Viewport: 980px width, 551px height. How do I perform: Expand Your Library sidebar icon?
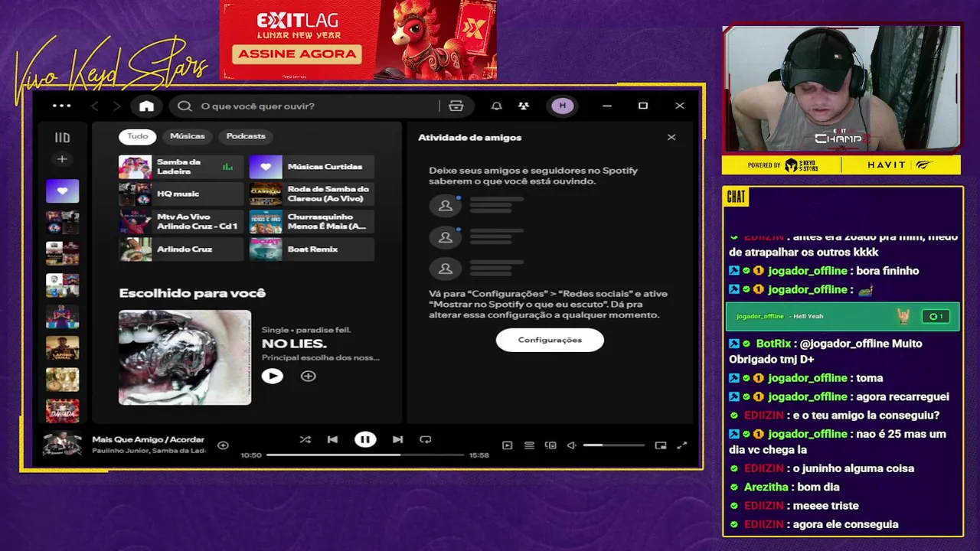62,138
